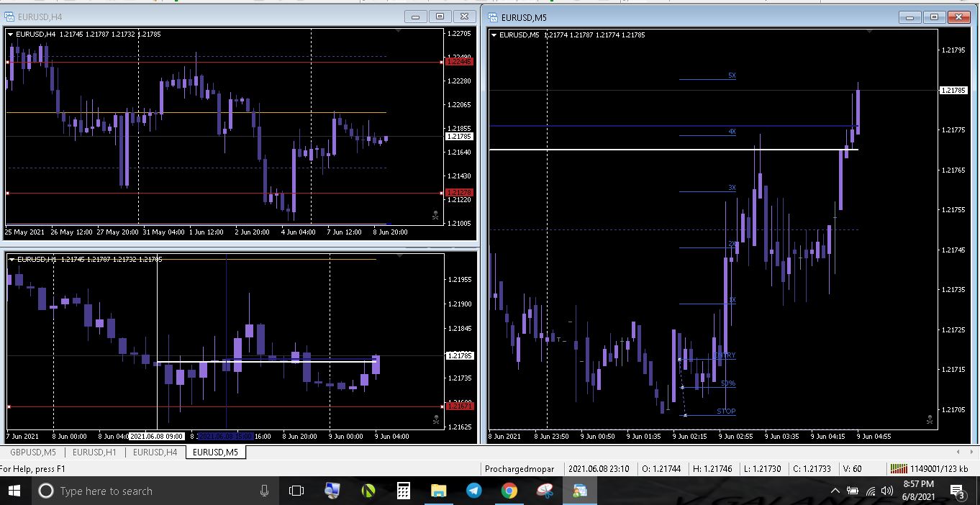
Task: Minimize the EURUSD,H4 chart window
Action: click(x=415, y=17)
